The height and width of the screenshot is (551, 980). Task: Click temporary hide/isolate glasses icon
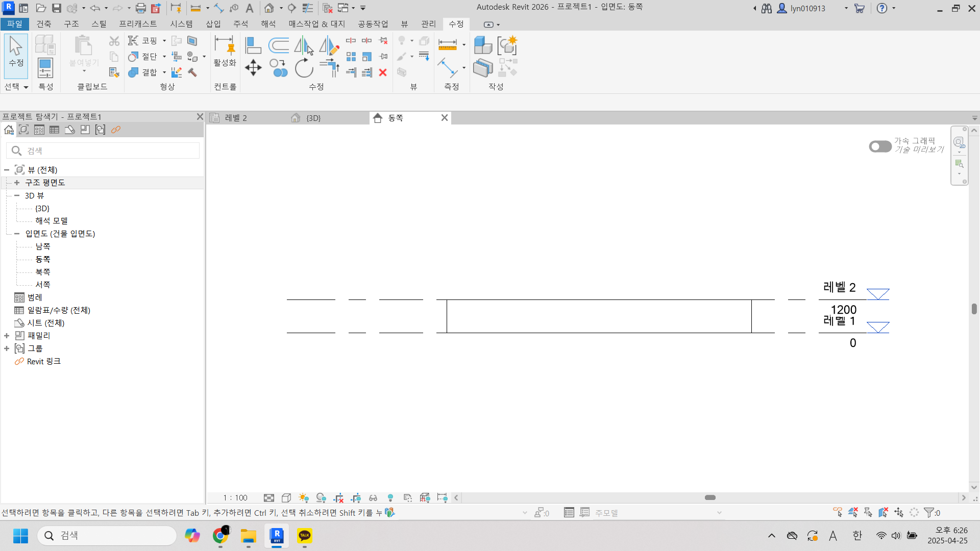click(x=373, y=498)
